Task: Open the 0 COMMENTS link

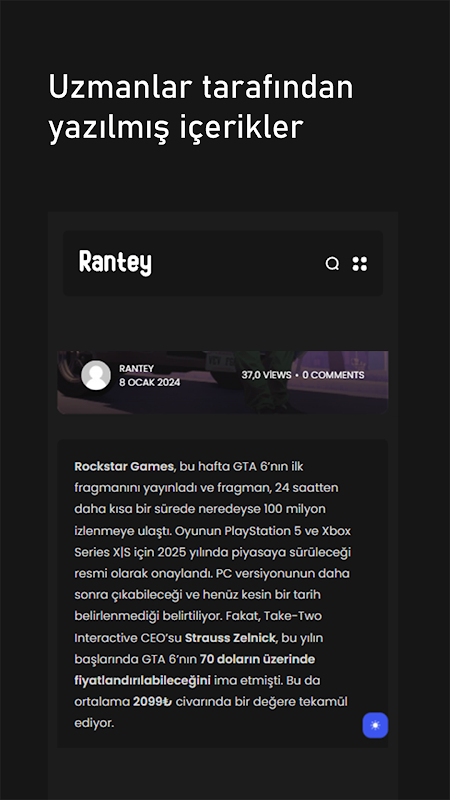Action: pos(333,375)
